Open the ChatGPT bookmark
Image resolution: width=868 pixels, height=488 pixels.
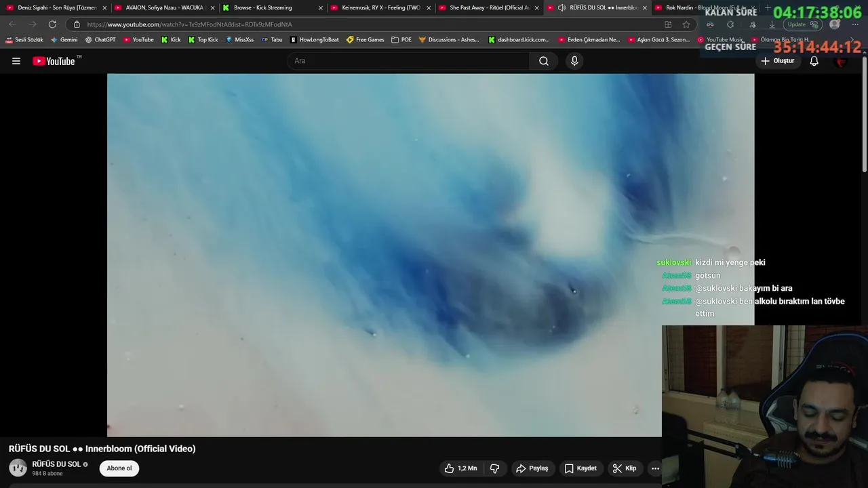click(100, 40)
